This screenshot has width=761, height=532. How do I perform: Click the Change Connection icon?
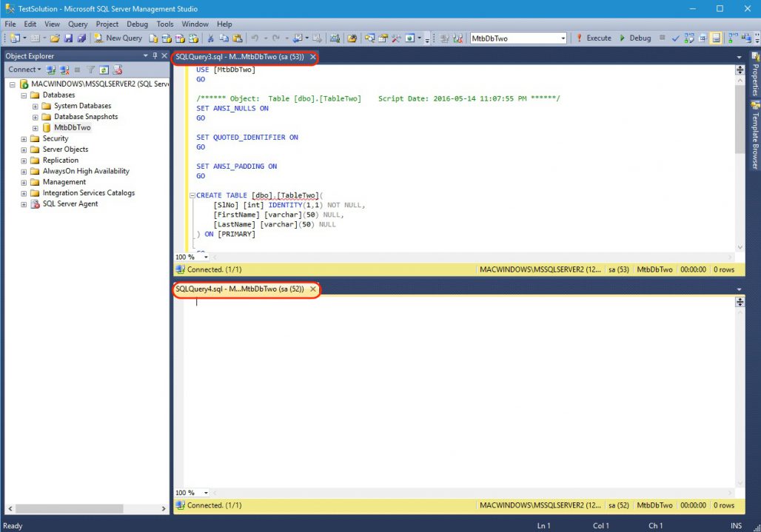(x=457, y=38)
